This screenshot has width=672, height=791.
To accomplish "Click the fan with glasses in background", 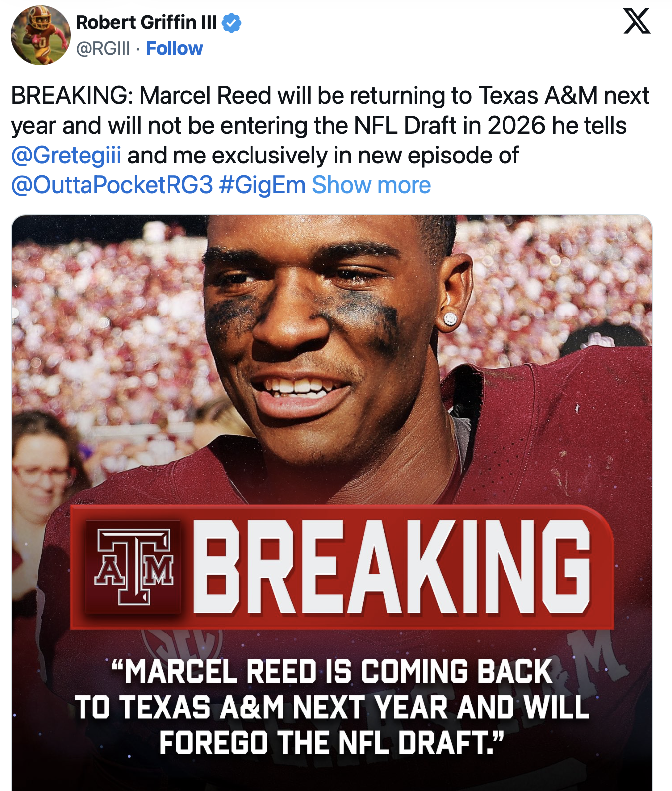I will 40,467.
